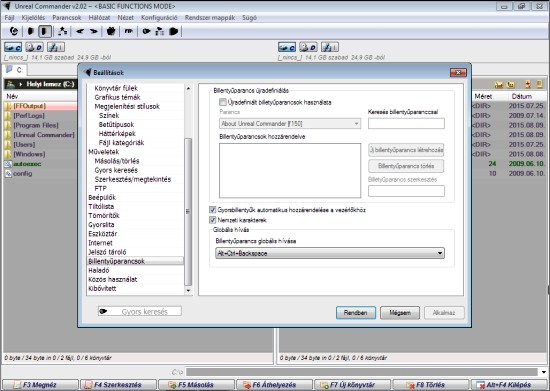Image resolution: width=550 pixels, height=391 pixels.
Task: Click the Dátum column header
Action: (521, 96)
